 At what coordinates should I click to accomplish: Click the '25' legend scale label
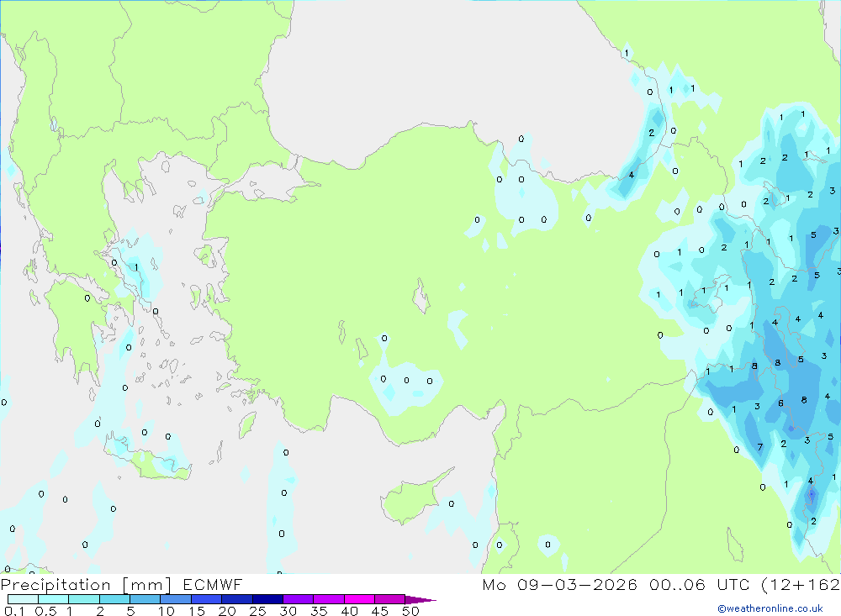coord(257,611)
